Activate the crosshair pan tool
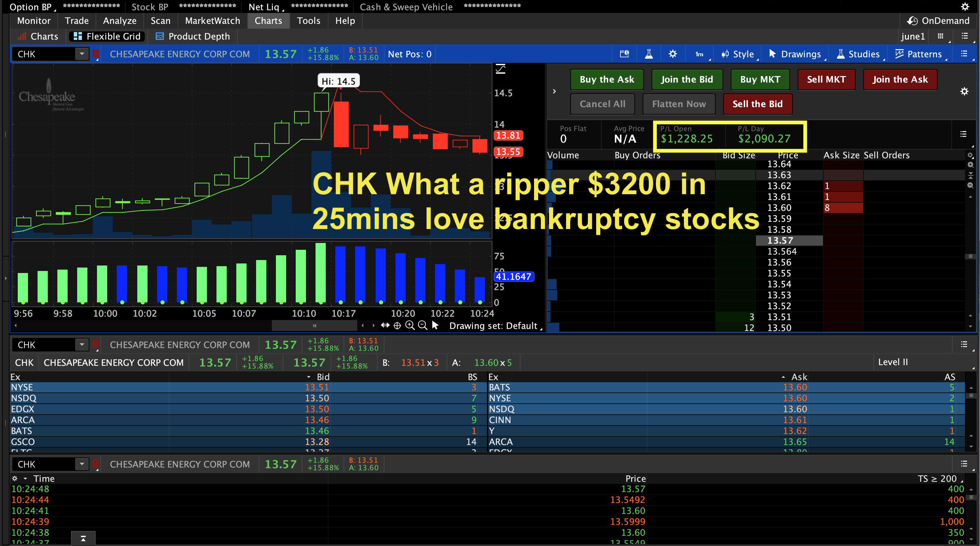980x546 pixels. (397, 326)
